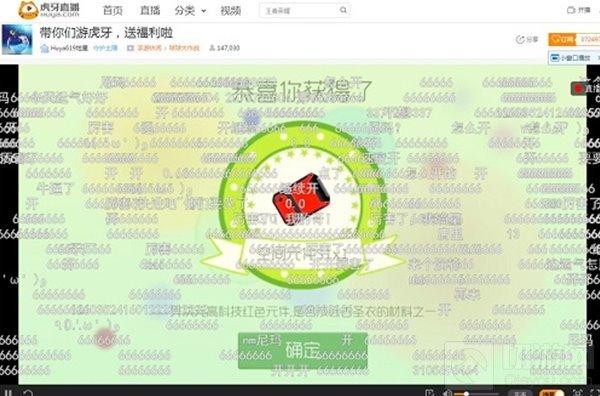This screenshot has width=600, height=396.
Task: Click the 球球大作战 game link
Action: [184, 48]
